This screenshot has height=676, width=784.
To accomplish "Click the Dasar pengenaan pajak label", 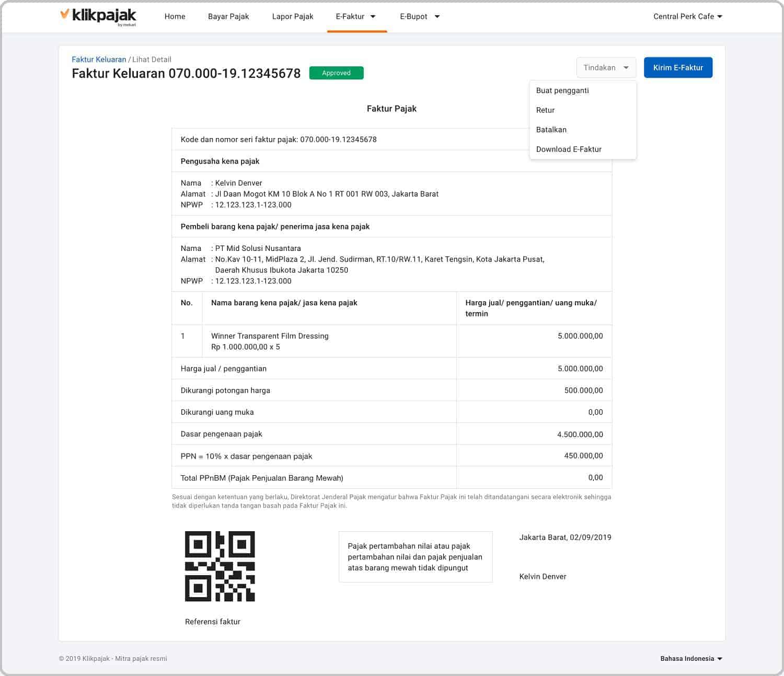I will [221, 434].
